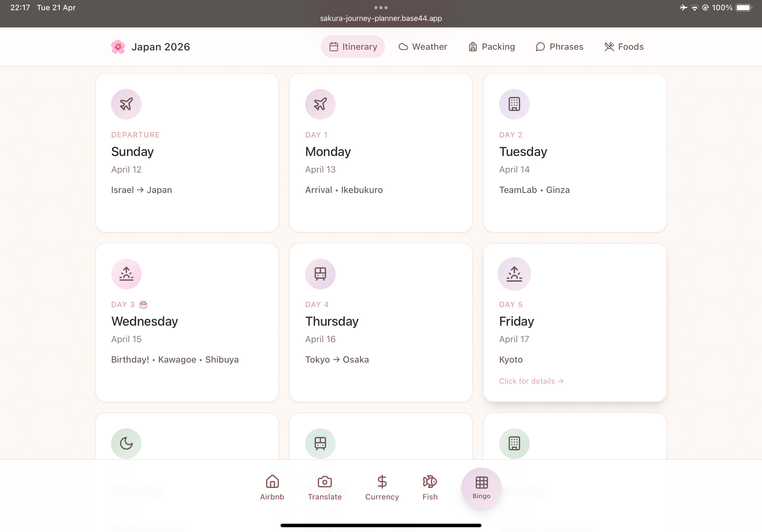Open the Currency converter
The width and height of the screenshot is (762, 532).
coord(382,488)
